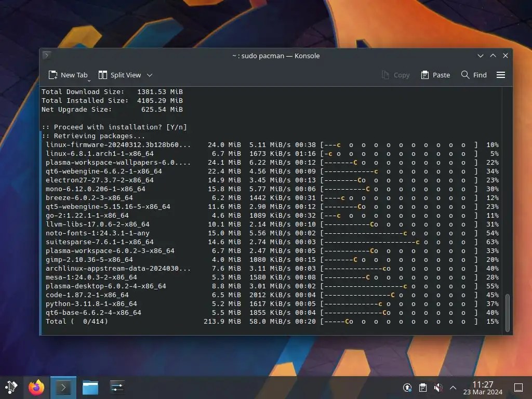Open the Find search tool
Screen dimensions: 532x399
click(474, 75)
